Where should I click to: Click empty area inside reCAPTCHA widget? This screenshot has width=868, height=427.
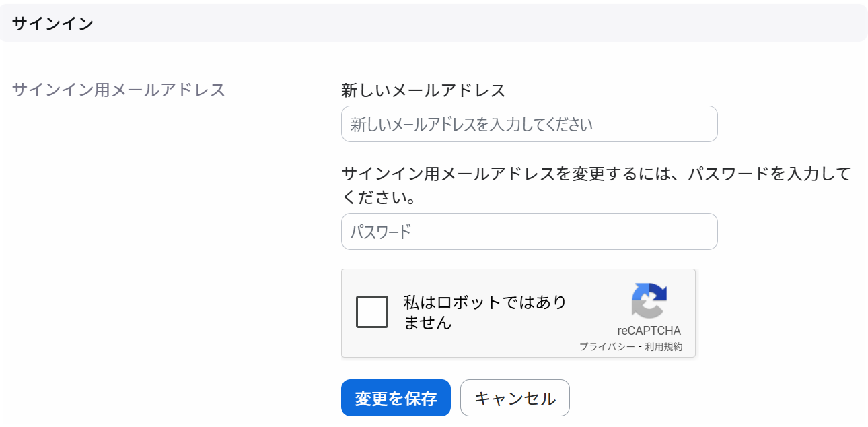pos(592,283)
